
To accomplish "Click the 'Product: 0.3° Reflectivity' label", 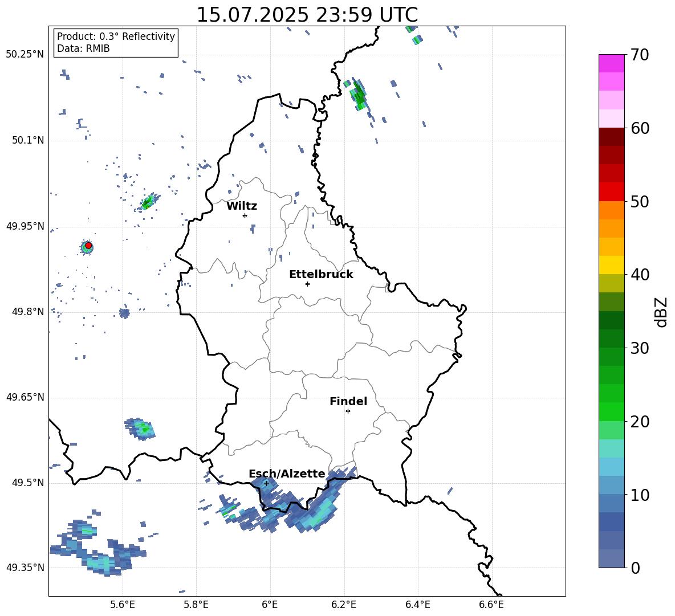I will click(116, 36).
